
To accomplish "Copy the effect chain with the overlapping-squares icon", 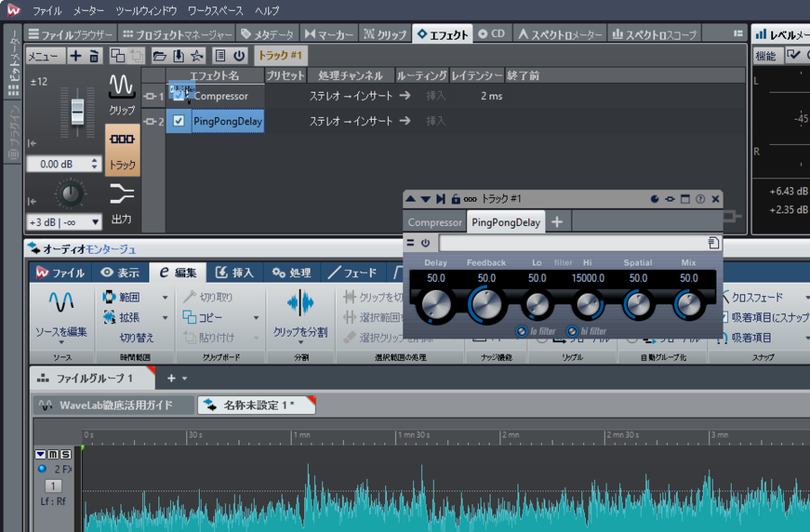I will point(118,56).
